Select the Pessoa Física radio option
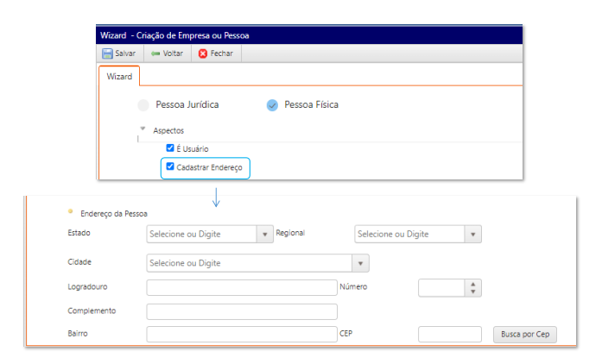 point(272,105)
